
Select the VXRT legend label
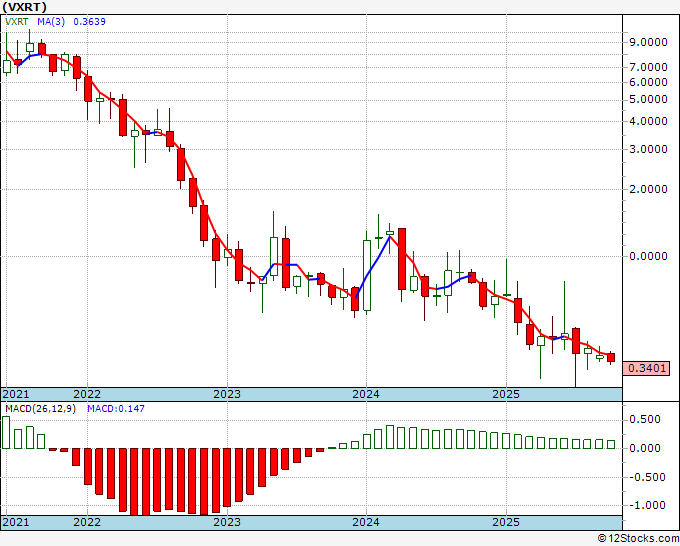click(16, 22)
